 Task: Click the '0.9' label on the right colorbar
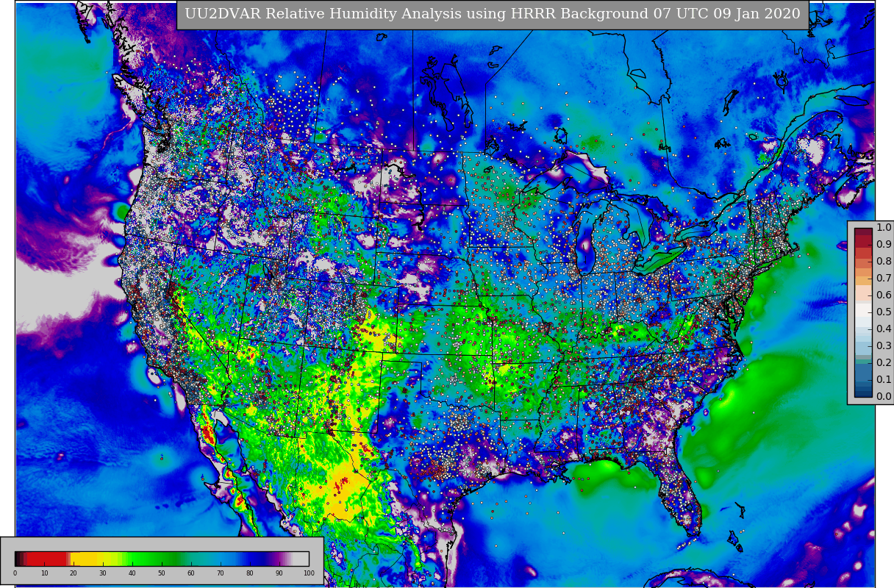click(x=884, y=245)
